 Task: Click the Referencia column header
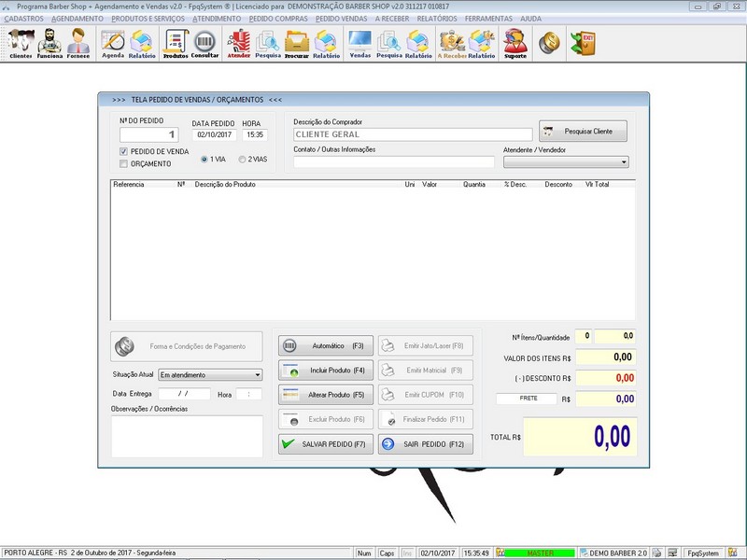129,184
